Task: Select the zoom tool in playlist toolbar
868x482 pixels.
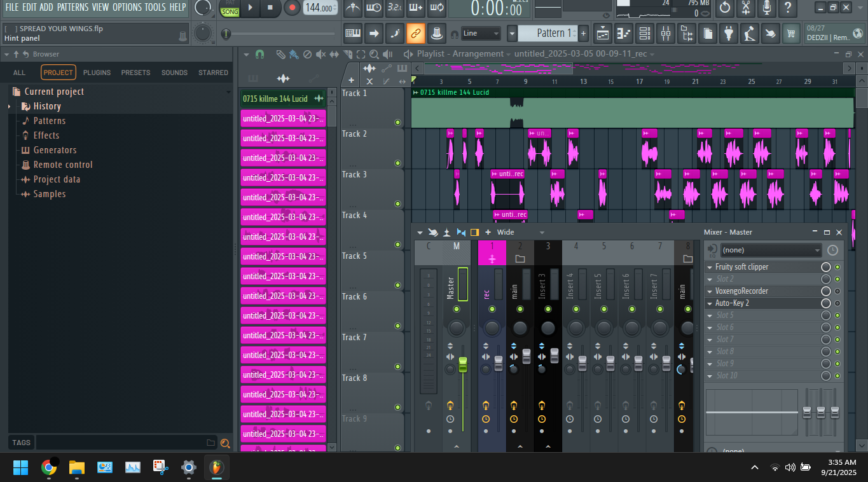Action: click(x=374, y=55)
